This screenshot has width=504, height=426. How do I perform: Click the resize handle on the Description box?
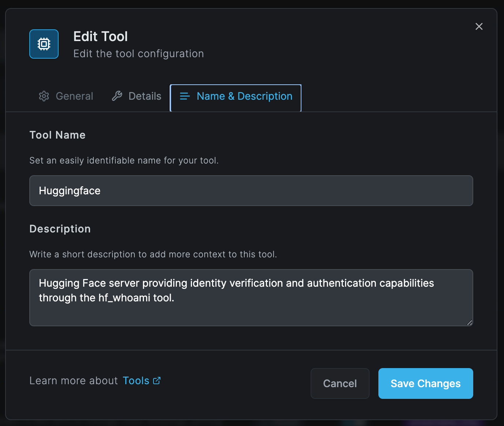coord(469,323)
